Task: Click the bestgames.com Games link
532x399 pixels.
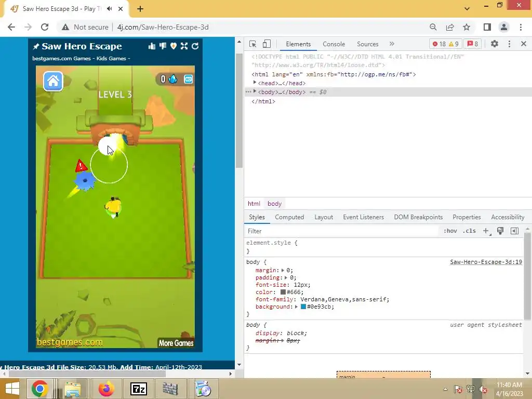Action: click(61, 58)
